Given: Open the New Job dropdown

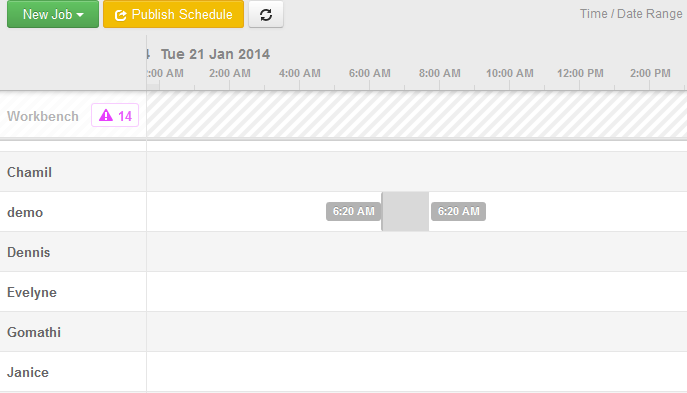Looking at the screenshot, I should [53, 14].
